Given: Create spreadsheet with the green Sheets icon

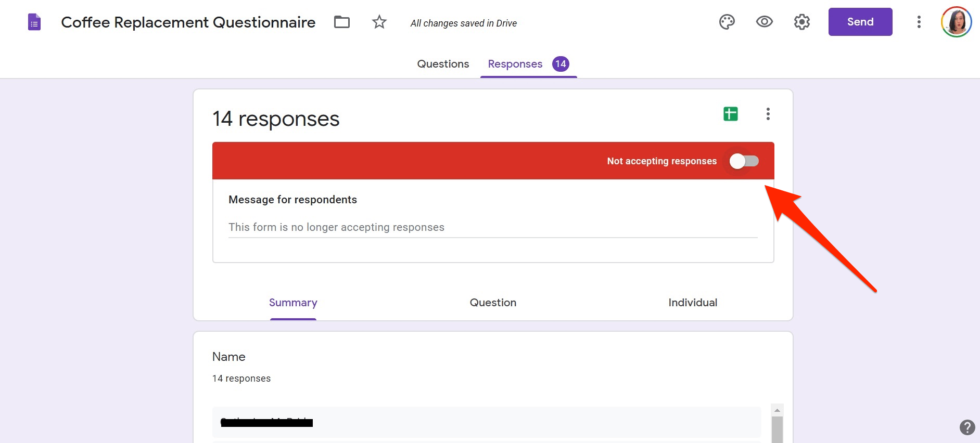Looking at the screenshot, I should [731, 114].
